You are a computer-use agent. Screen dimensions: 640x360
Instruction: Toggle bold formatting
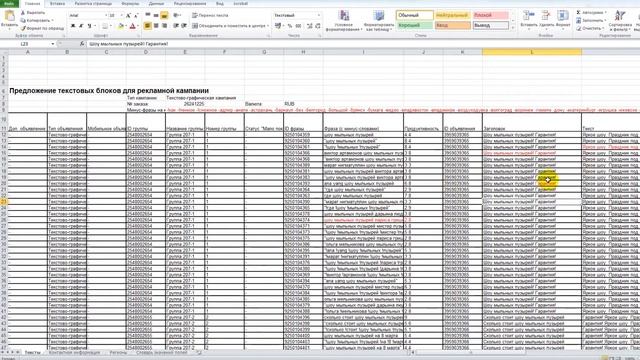(73, 26)
